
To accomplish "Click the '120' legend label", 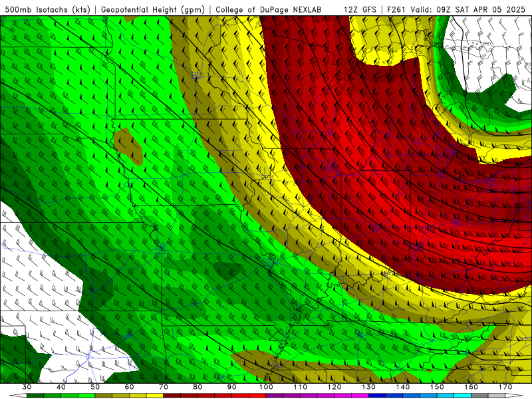I will [334, 387].
